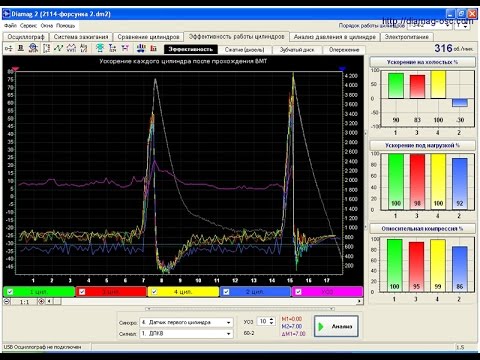Uncheck the green cylinder 1 checkbox
Image resolution: width=480 pixels, height=360 pixels.
[10, 292]
